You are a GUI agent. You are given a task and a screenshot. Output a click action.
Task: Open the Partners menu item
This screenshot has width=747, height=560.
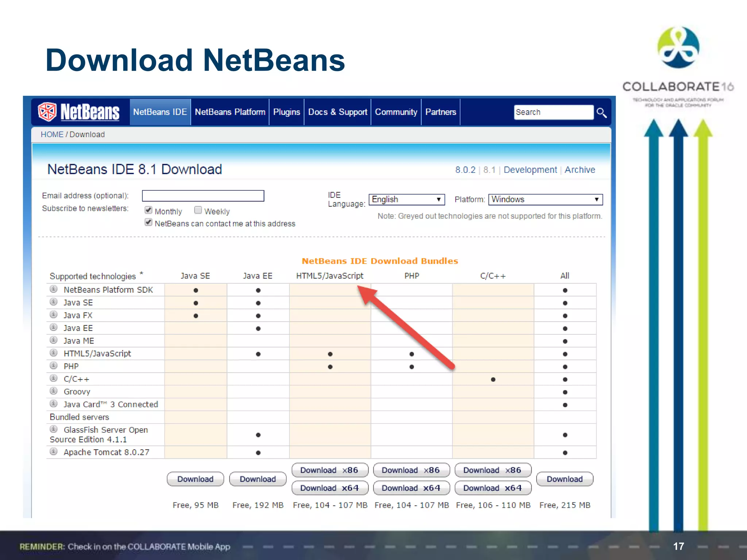click(x=441, y=112)
